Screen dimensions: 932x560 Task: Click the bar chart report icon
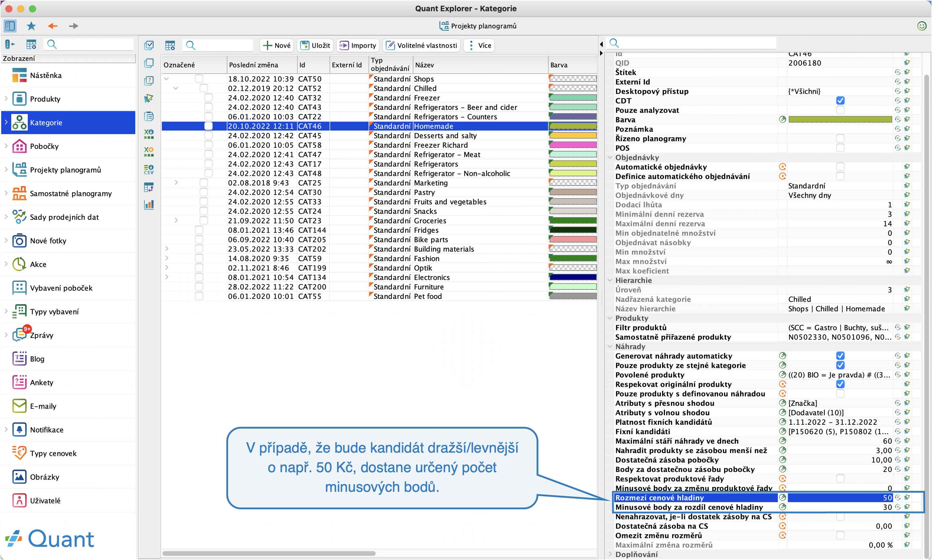click(149, 205)
